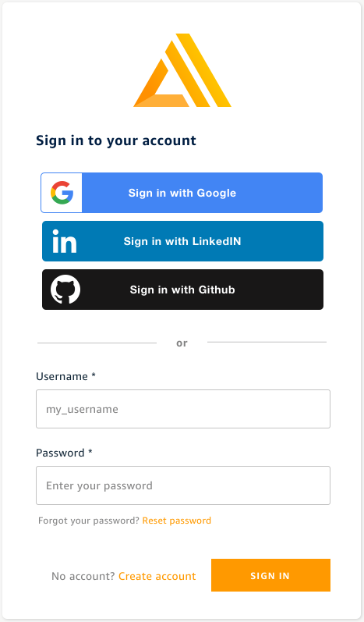Click the orange Amplify logo

(x=182, y=70)
